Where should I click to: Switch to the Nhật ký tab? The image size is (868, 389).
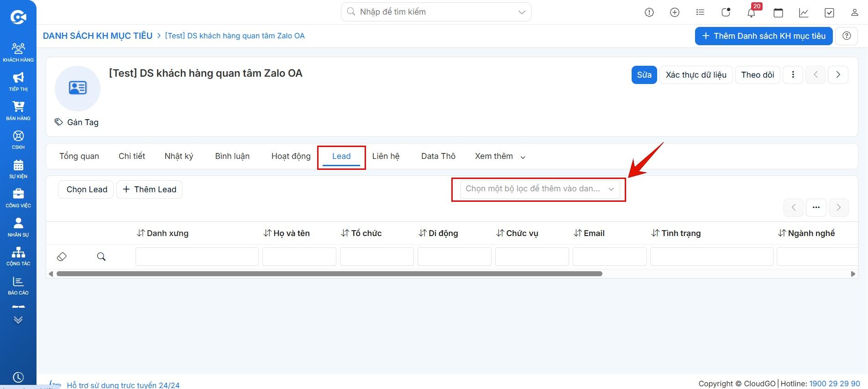pos(179,156)
